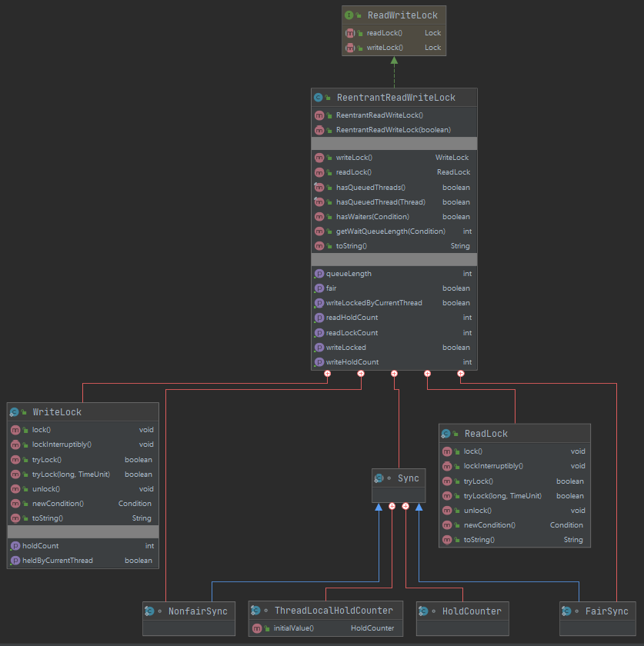This screenshot has width=644, height=646.
Task: Click the property icon beside writeLocked
Action: tap(319, 348)
